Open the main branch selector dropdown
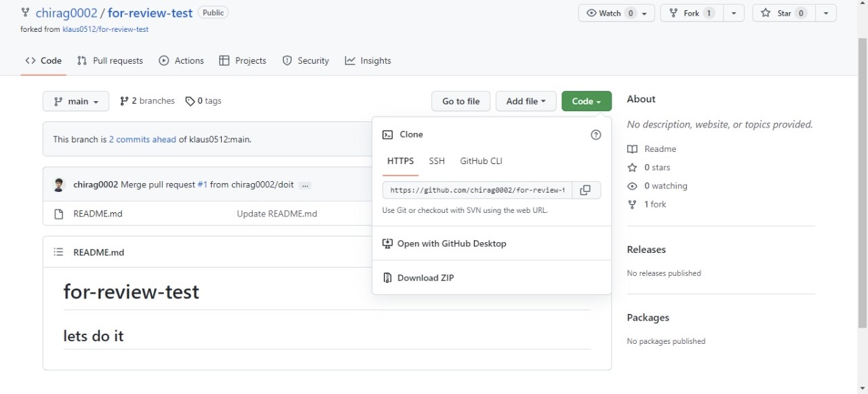 (x=75, y=101)
